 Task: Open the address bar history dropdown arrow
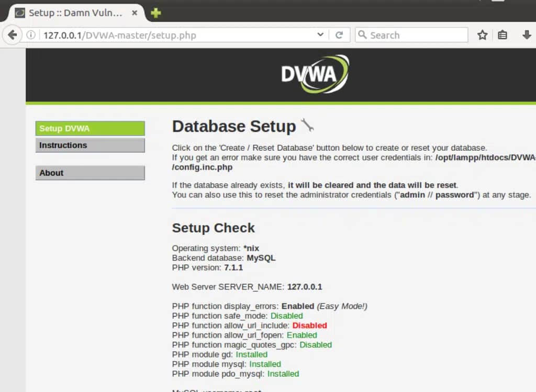pyautogui.click(x=320, y=35)
